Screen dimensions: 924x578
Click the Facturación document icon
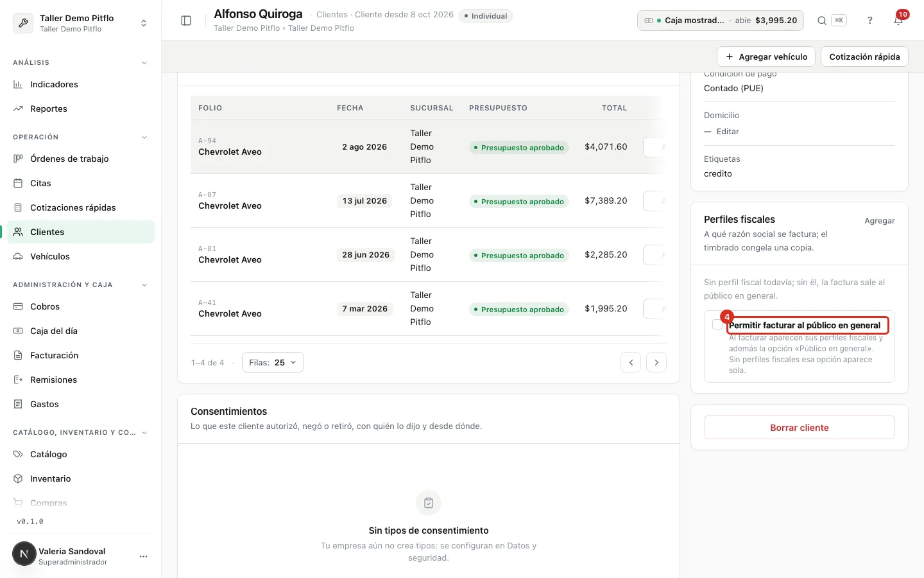[18, 355]
